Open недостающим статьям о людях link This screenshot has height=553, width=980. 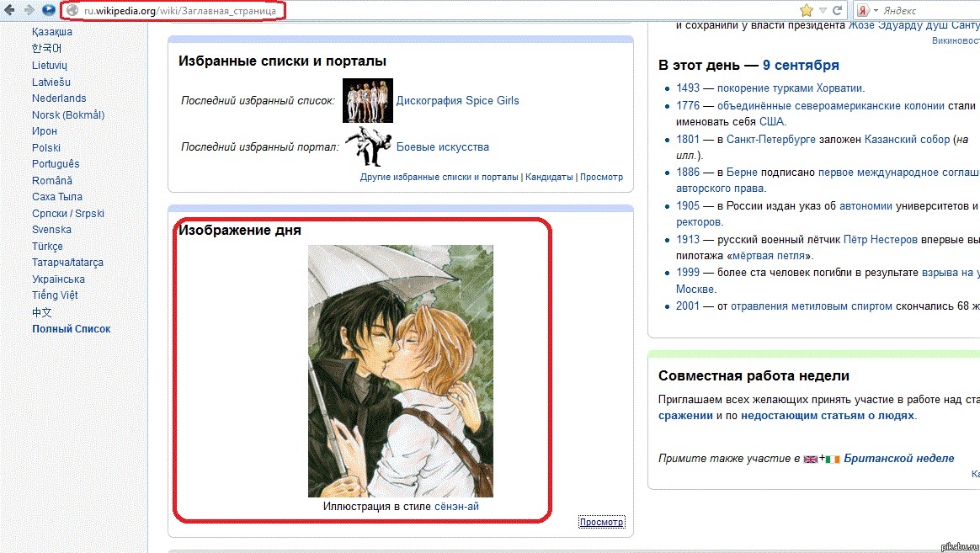pyautogui.click(x=828, y=416)
